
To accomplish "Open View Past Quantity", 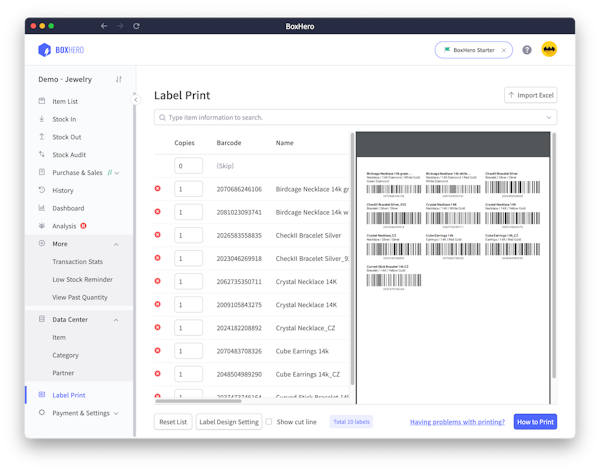I will tap(80, 297).
